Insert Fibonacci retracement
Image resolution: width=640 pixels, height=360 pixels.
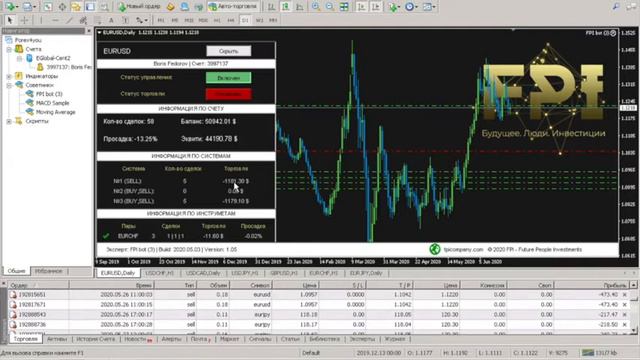pos(98,20)
